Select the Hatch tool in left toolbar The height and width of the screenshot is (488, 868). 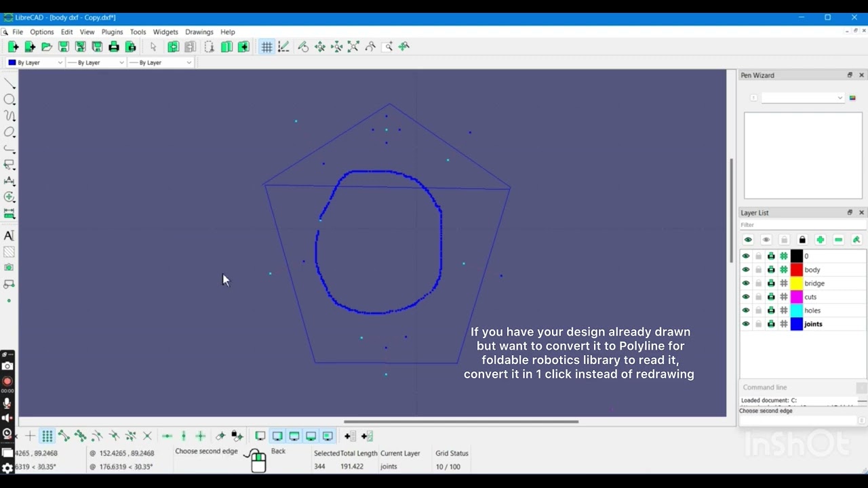tap(9, 252)
